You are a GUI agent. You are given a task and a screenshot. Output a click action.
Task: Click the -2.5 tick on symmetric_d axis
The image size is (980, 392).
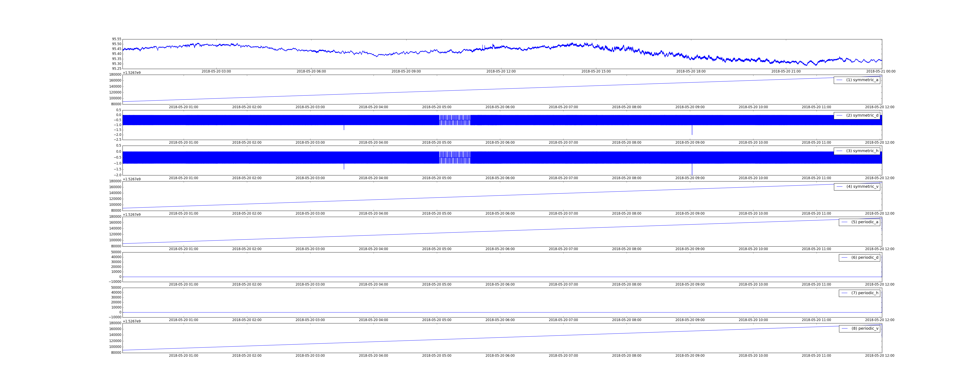(117, 140)
